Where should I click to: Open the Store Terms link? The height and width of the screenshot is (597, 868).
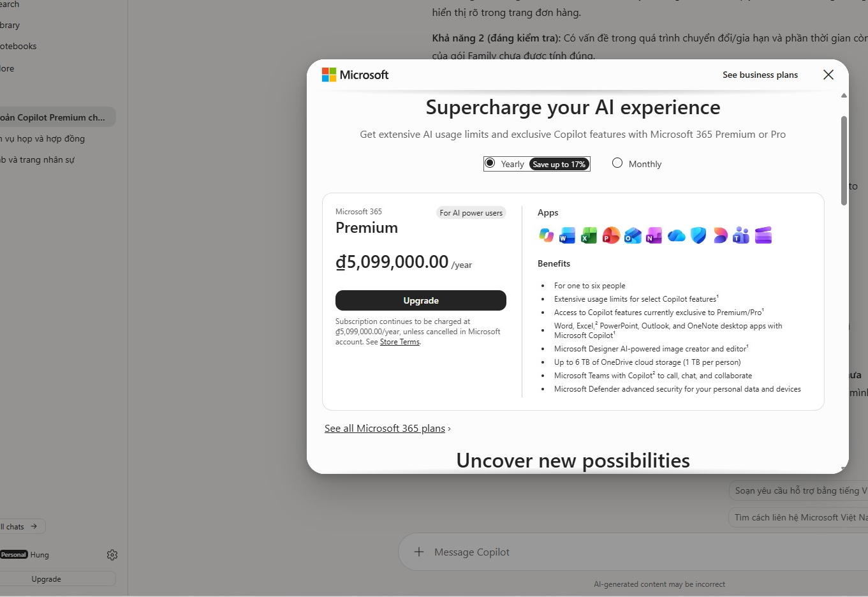[400, 342]
